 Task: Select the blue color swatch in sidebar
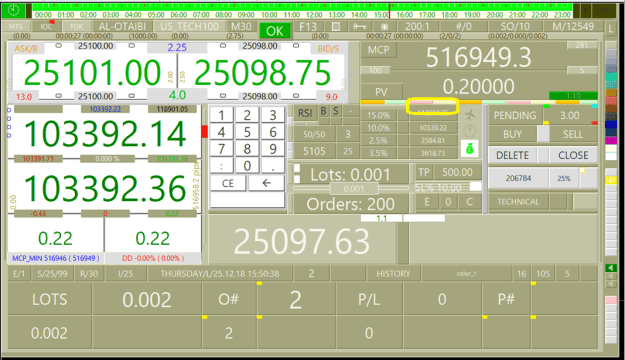click(611, 124)
